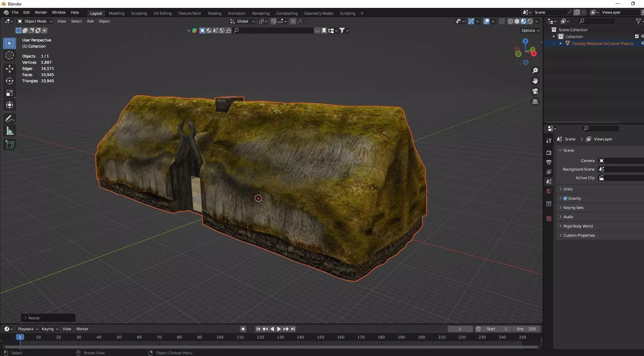The height and width of the screenshot is (356, 644).
Task: Select the Select Box tool
Action: [x=10, y=43]
